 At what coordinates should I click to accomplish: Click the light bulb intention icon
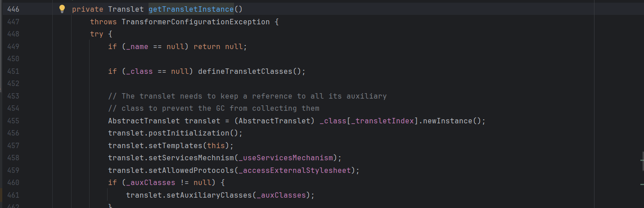[x=63, y=9]
